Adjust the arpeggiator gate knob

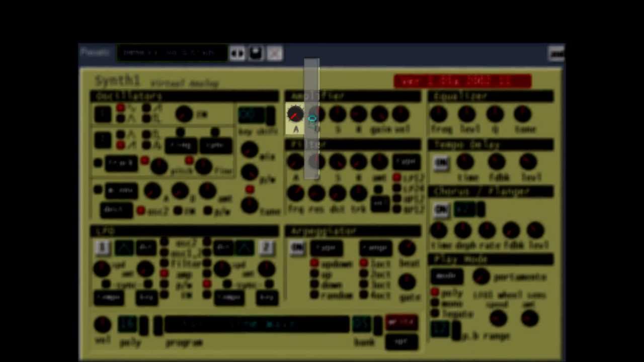tap(407, 282)
